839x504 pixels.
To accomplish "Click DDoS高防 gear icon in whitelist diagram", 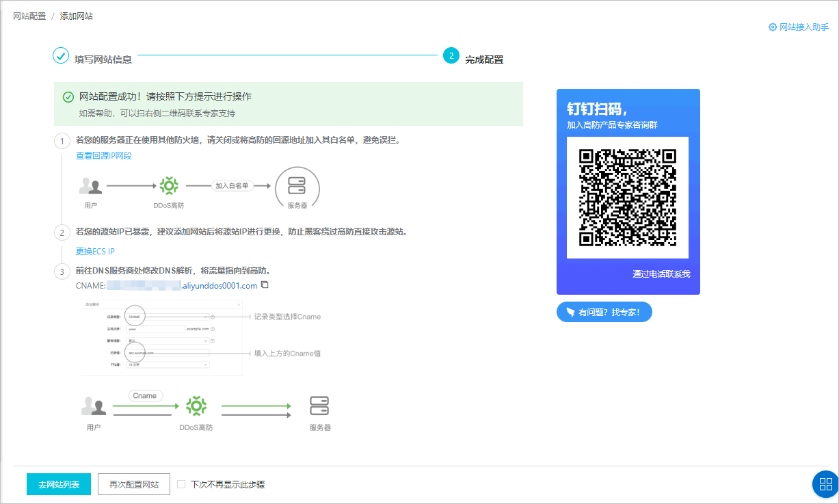I will click(x=169, y=185).
